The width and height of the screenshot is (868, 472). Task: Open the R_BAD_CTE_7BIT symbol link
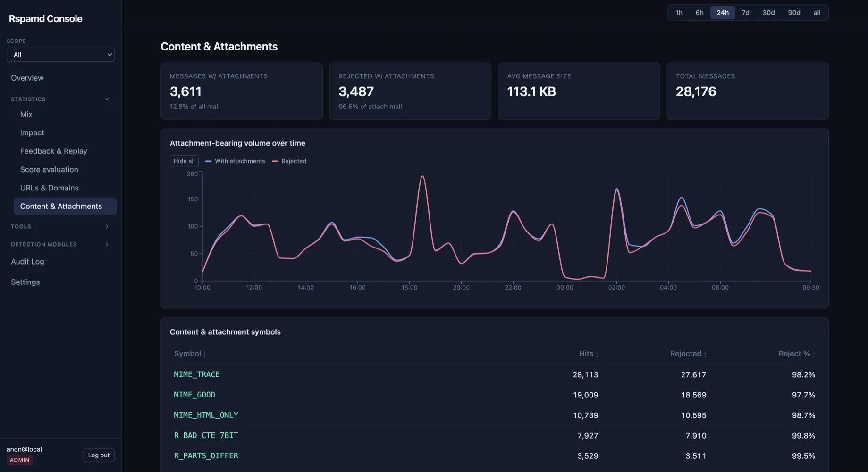pos(206,436)
